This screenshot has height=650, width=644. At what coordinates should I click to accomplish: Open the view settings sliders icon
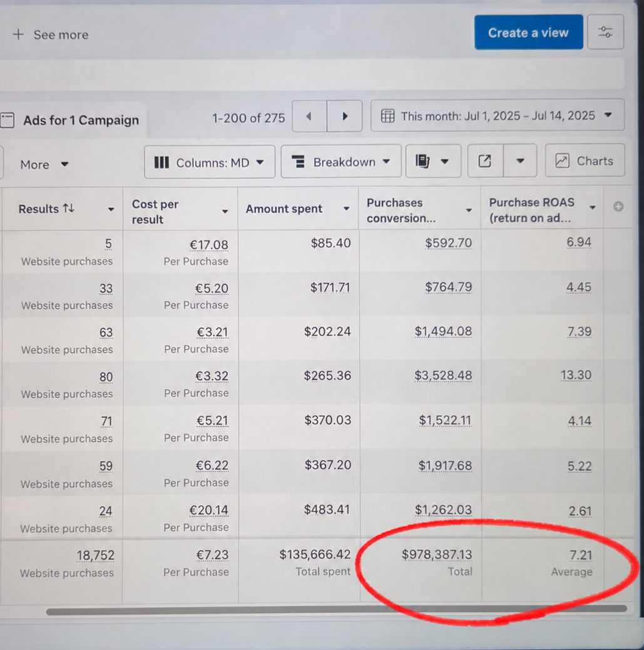tap(605, 32)
